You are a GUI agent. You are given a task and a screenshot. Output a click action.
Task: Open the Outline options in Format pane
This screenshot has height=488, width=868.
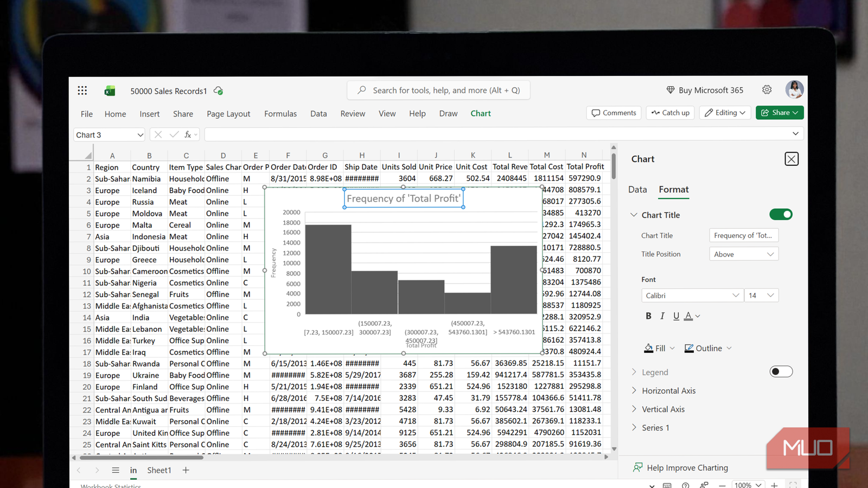pos(707,348)
